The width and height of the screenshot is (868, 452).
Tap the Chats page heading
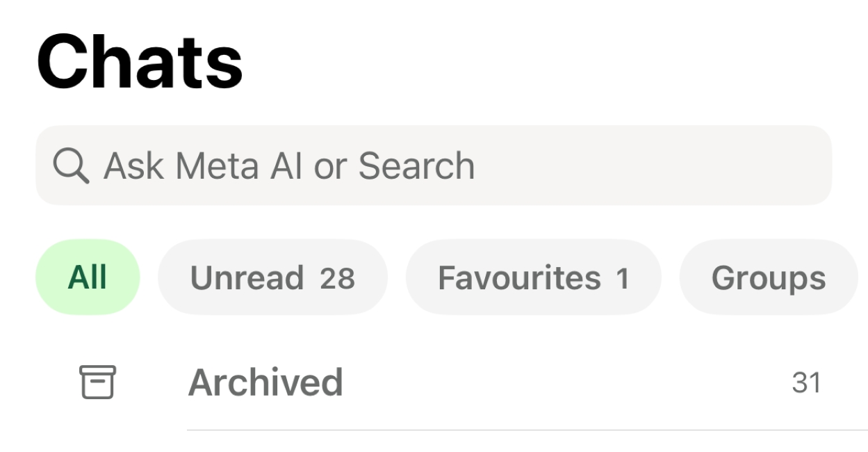tap(140, 62)
